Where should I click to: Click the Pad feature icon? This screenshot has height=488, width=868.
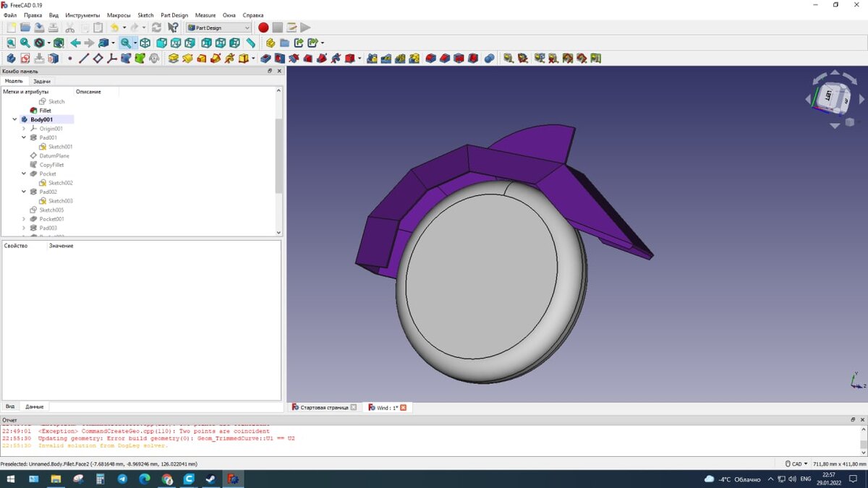click(x=173, y=58)
